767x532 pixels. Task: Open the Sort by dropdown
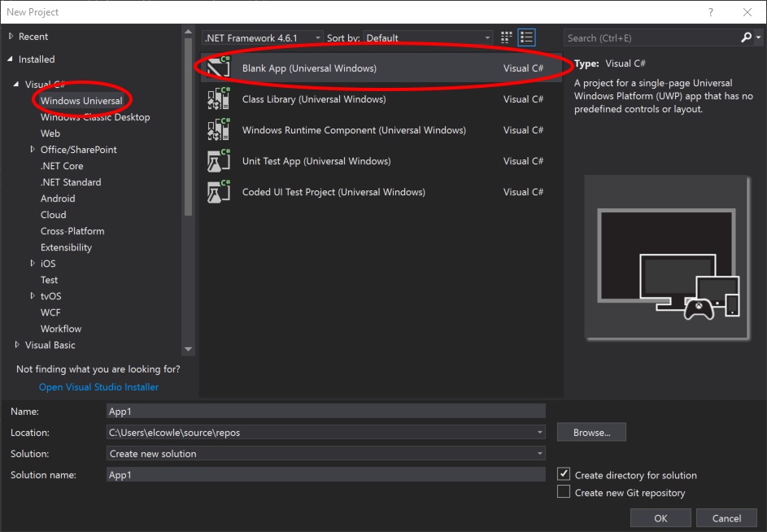486,37
